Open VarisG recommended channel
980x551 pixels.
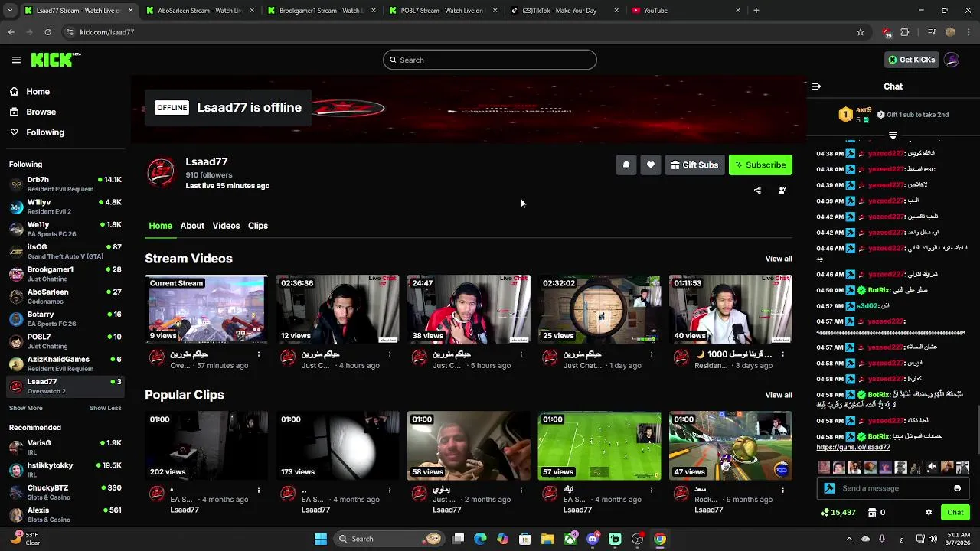[65, 447]
